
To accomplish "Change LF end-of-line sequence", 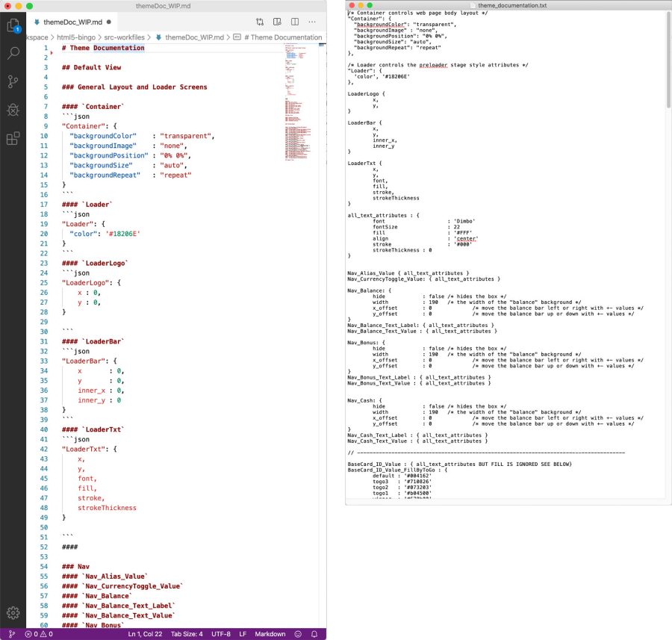I will [243, 634].
